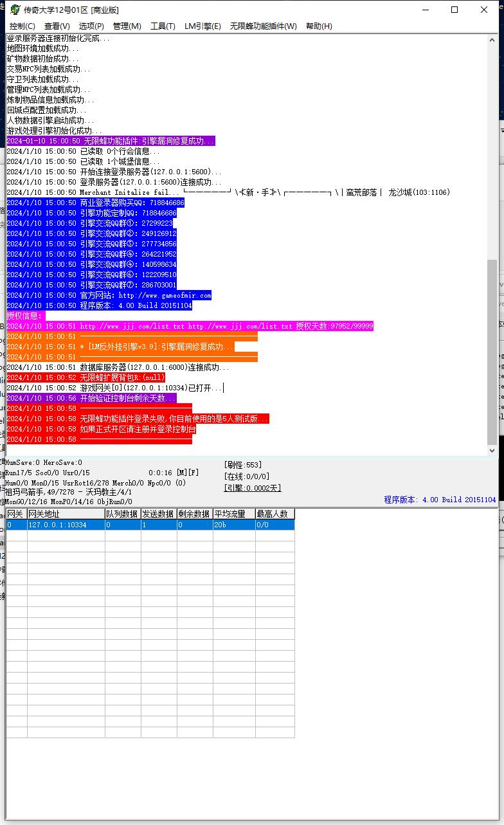The image size is (504, 825).
Task: Select the 网关地址 column header
Action: [x=66, y=514]
